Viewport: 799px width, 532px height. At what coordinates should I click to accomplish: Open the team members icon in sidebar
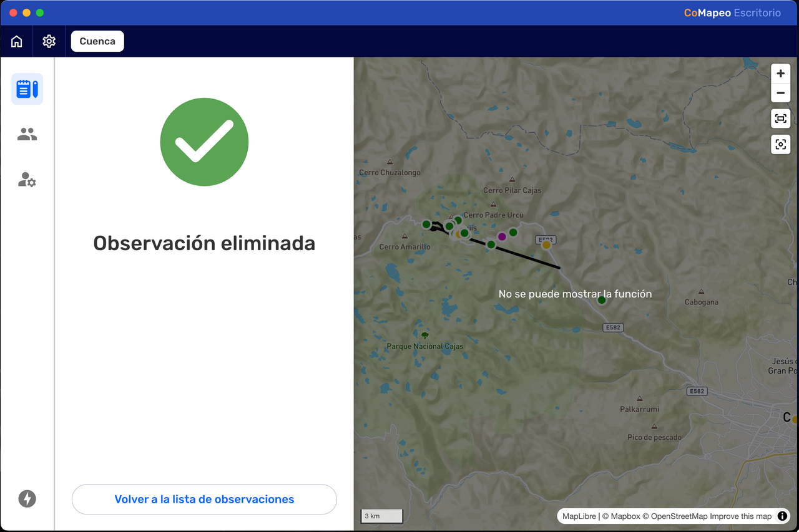tap(27, 134)
